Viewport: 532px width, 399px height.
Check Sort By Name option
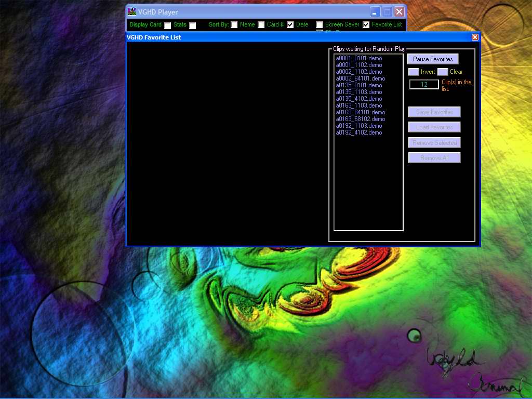click(234, 25)
